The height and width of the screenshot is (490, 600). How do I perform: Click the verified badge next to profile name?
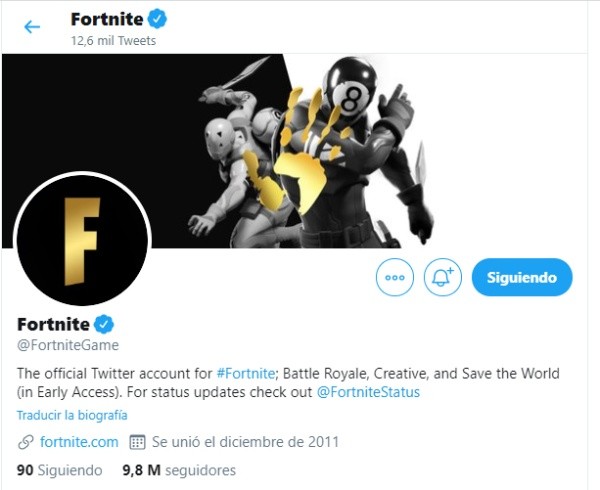[104, 324]
